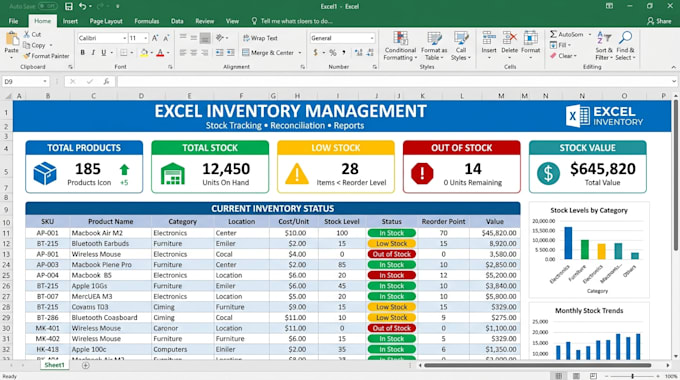Apply the red Font Color swatch
The width and height of the screenshot is (680, 380).
[x=160, y=52]
